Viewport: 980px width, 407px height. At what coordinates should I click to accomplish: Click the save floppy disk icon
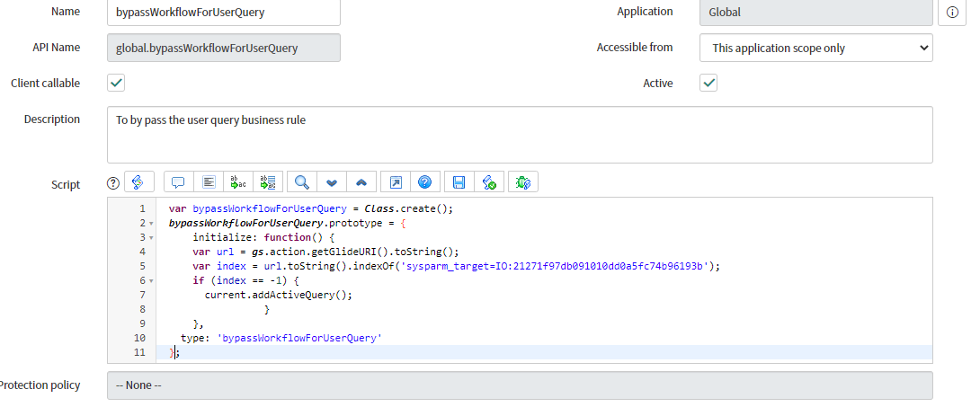[459, 182]
